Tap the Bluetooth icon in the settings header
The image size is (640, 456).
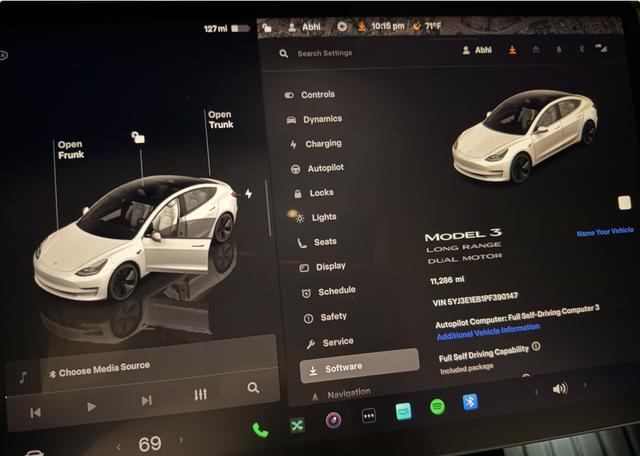click(582, 49)
